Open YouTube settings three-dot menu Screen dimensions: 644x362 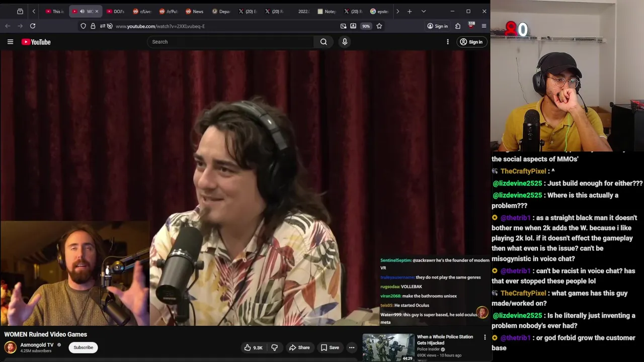(x=448, y=42)
